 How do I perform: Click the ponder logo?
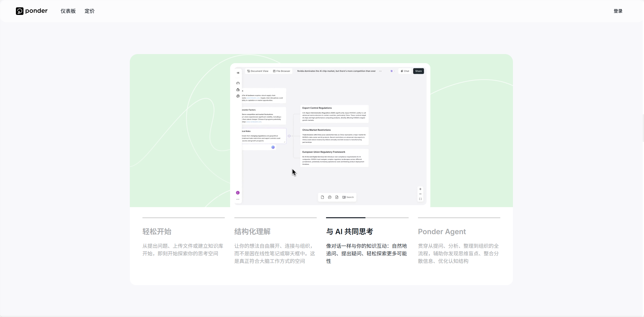(x=32, y=11)
